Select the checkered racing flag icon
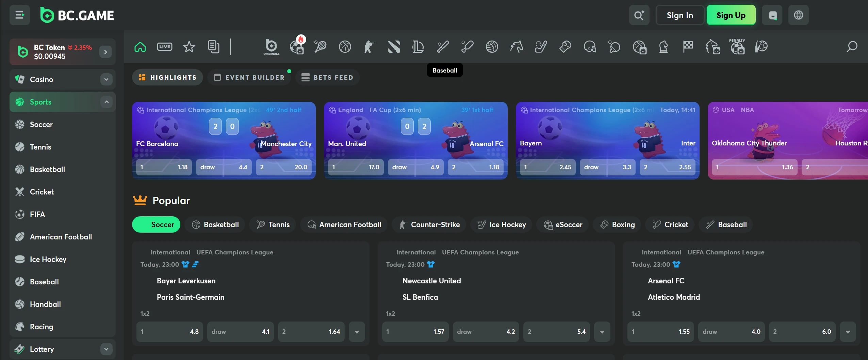Image resolution: width=868 pixels, height=360 pixels. click(688, 47)
